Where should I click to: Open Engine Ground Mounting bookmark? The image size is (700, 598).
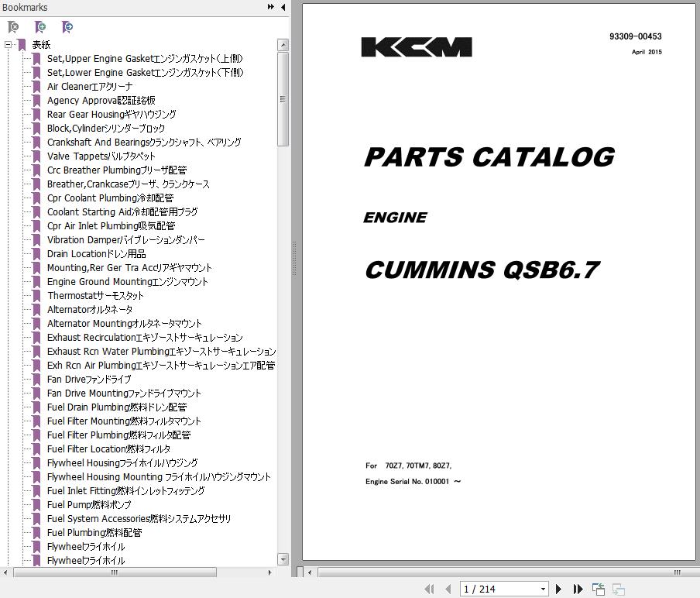click(x=128, y=282)
